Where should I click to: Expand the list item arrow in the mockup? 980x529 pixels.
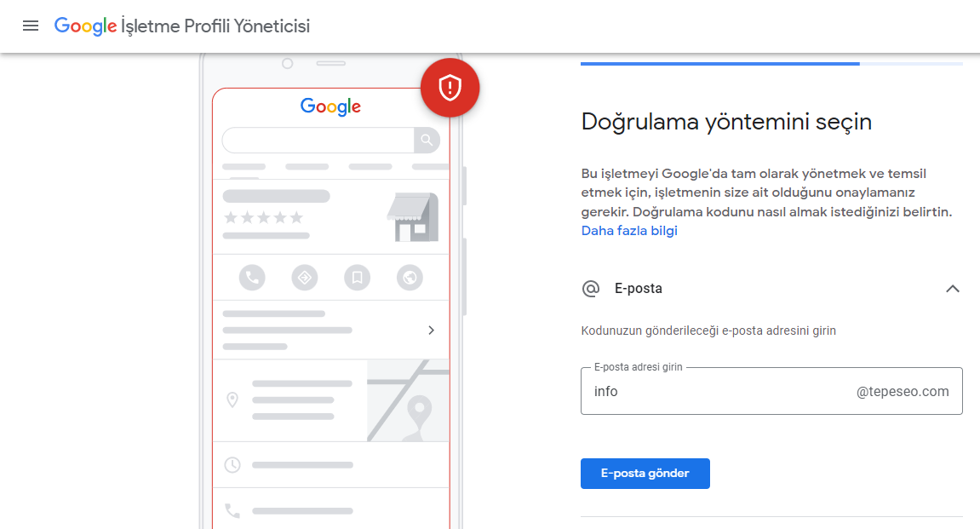tap(431, 330)
